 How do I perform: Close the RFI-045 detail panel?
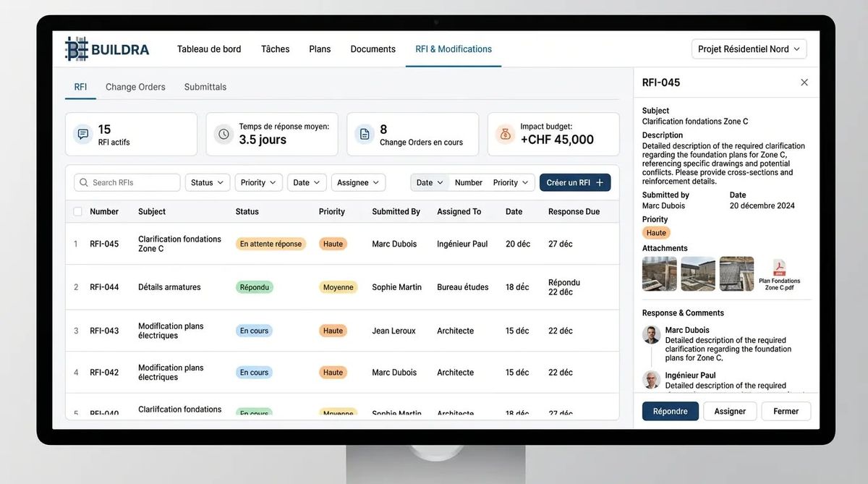(x=804, y=82)
